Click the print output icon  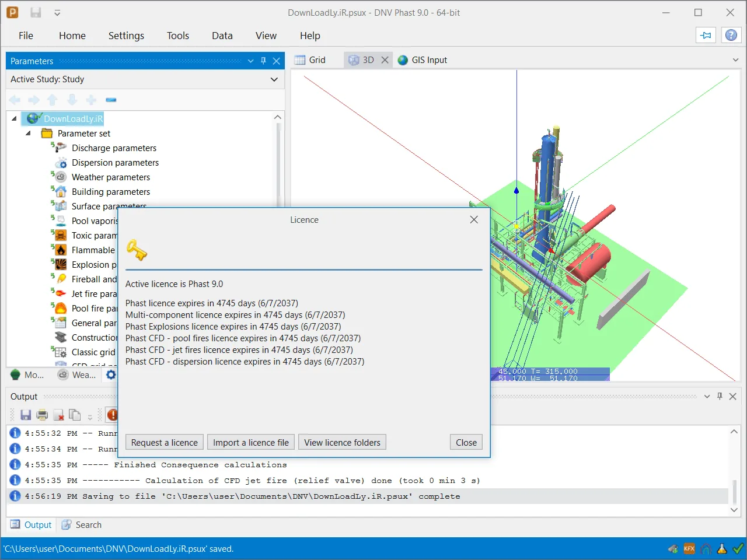(x=42, y=415)
